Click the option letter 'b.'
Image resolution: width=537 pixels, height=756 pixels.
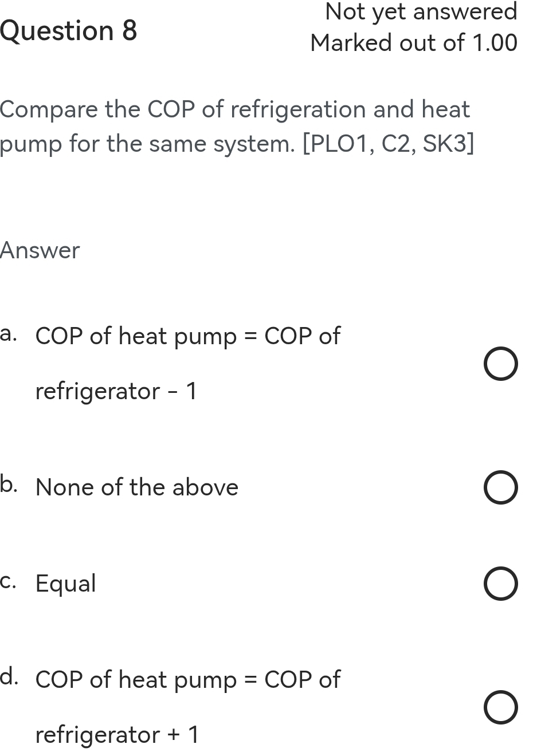point(8,485)
